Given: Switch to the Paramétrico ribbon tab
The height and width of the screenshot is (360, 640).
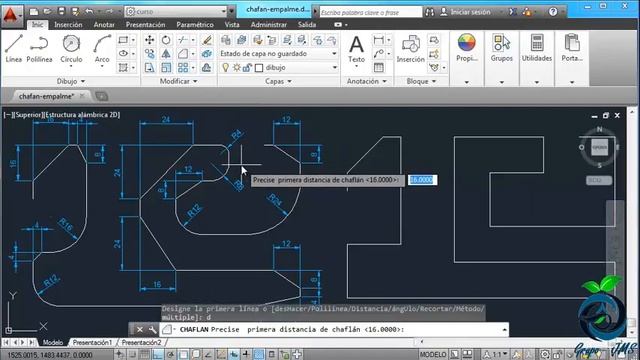Looking at the screenshot, I should pos(195,24).
